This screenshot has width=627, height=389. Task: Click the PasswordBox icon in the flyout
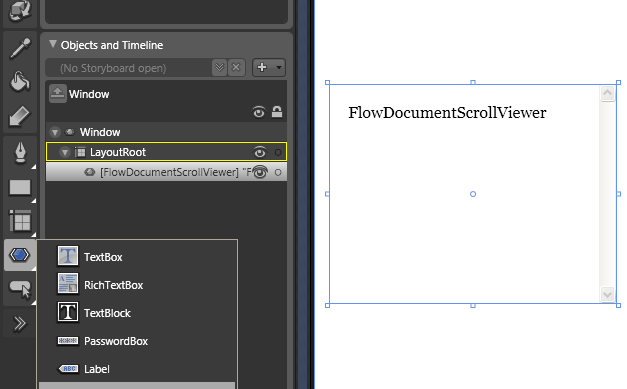68,341
